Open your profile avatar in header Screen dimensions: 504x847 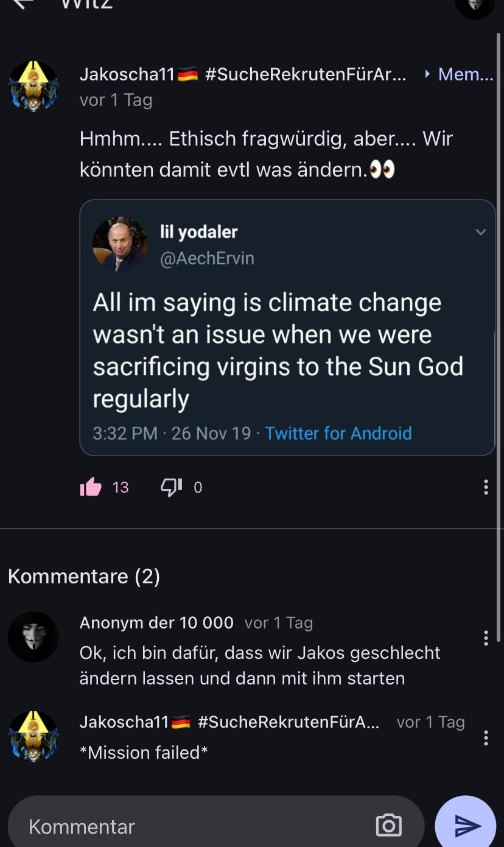coord(474,5)
